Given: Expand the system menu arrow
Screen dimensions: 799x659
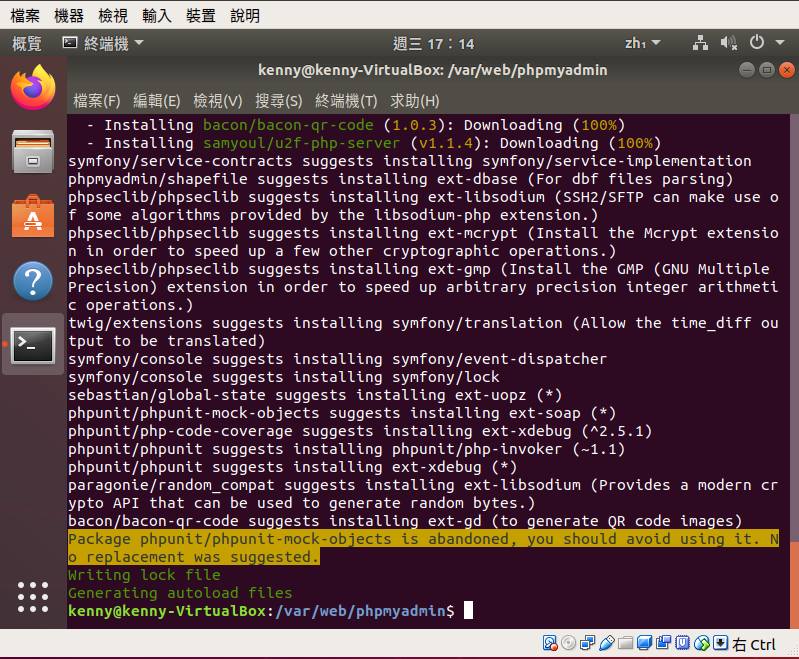Looking at the screenshot, I should point(780,43).
